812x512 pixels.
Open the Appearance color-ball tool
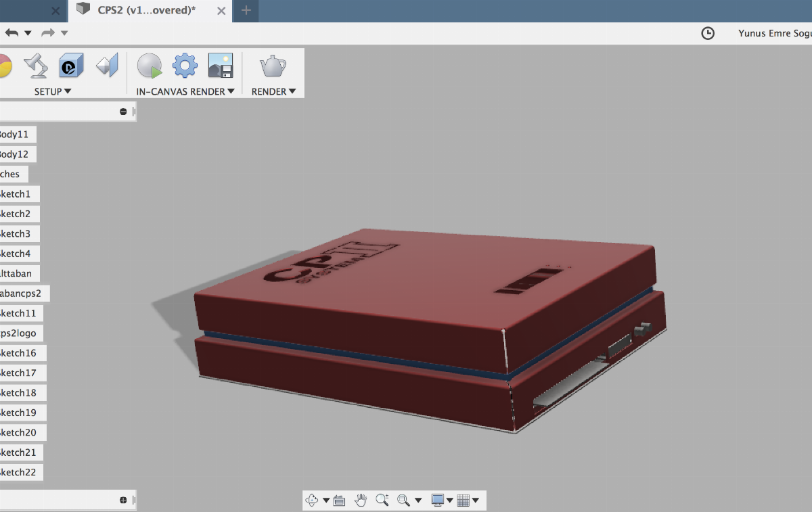coord(5,66)
